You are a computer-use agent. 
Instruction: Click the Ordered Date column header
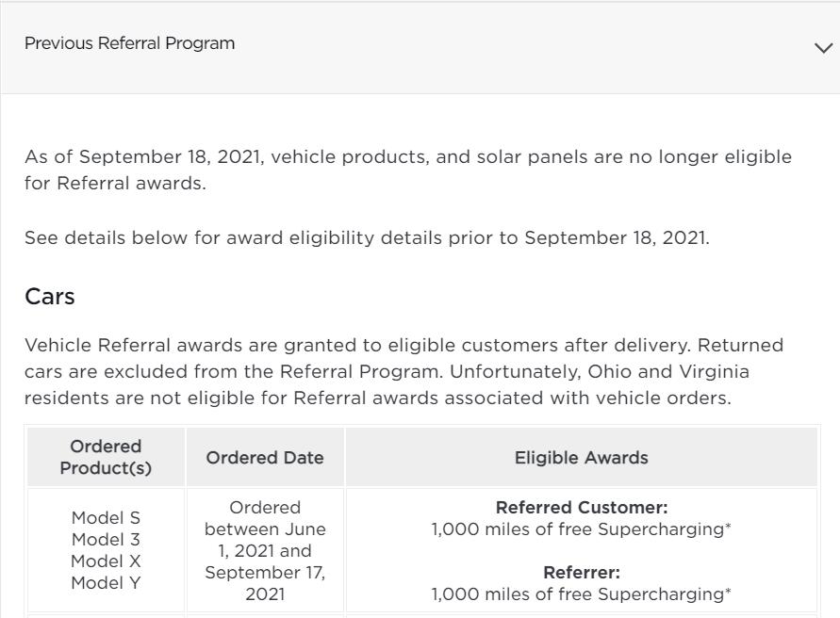(265, 457)
